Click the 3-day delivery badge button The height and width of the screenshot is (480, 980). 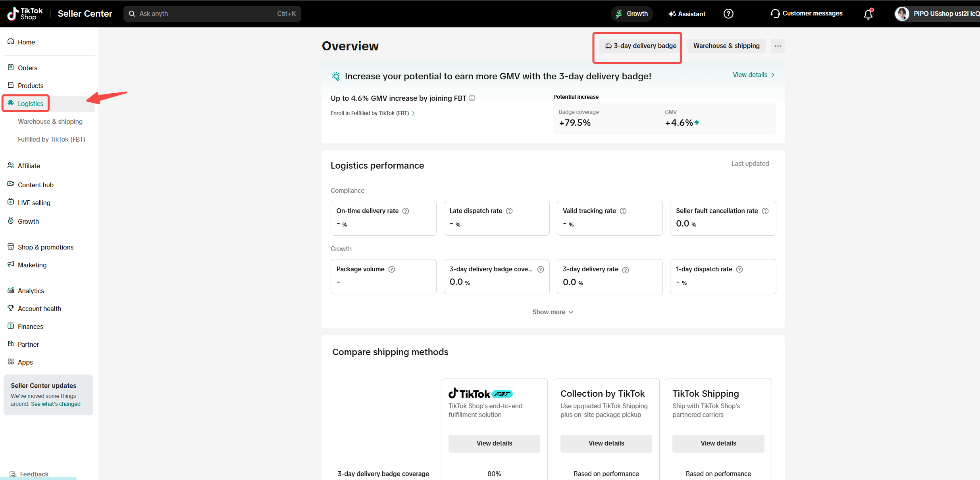641,46
